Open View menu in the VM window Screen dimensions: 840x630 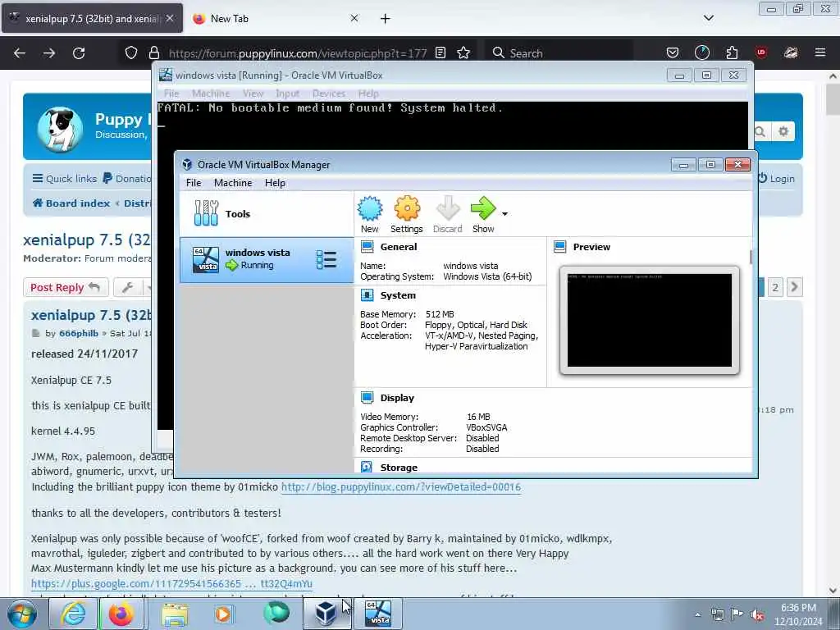(253, 94)
